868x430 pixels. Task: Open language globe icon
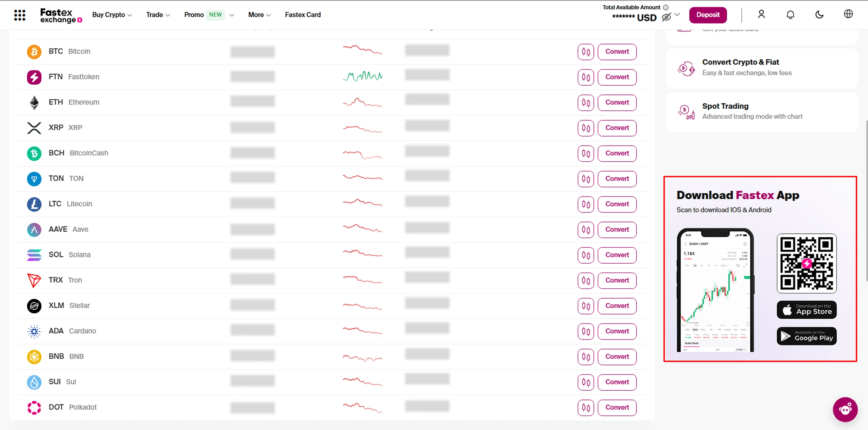[848, 14]
